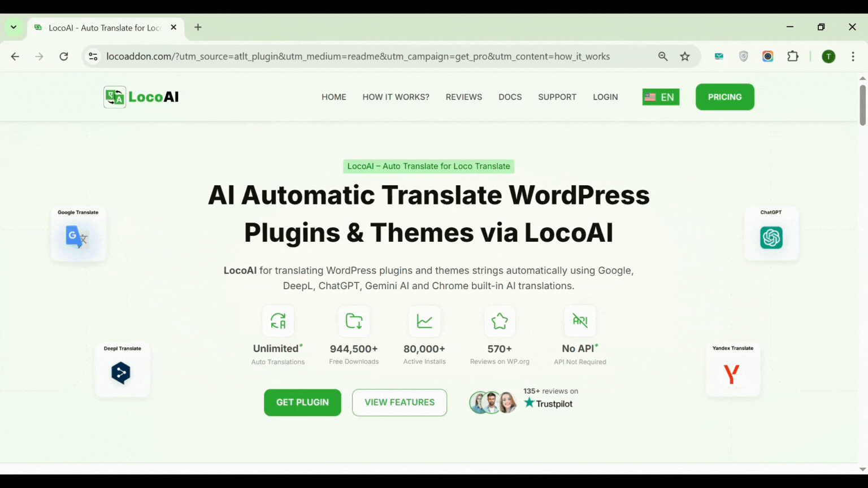Click the browser profile avatar
868x488 pixels.
[828, 56]
